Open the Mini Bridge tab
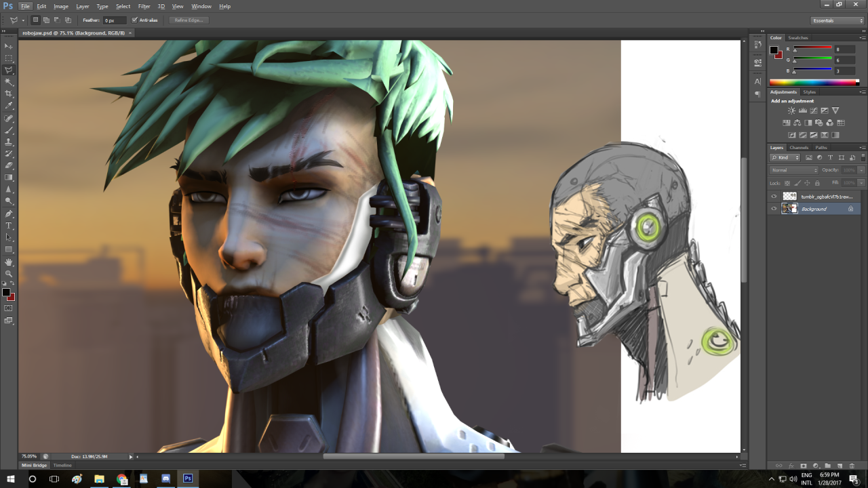868x488 pixels. click(35, 466)
